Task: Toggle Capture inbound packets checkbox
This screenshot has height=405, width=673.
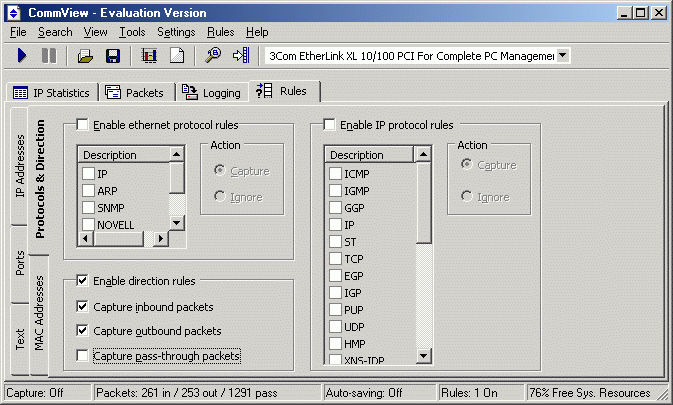Action: (x=82, y=306)
